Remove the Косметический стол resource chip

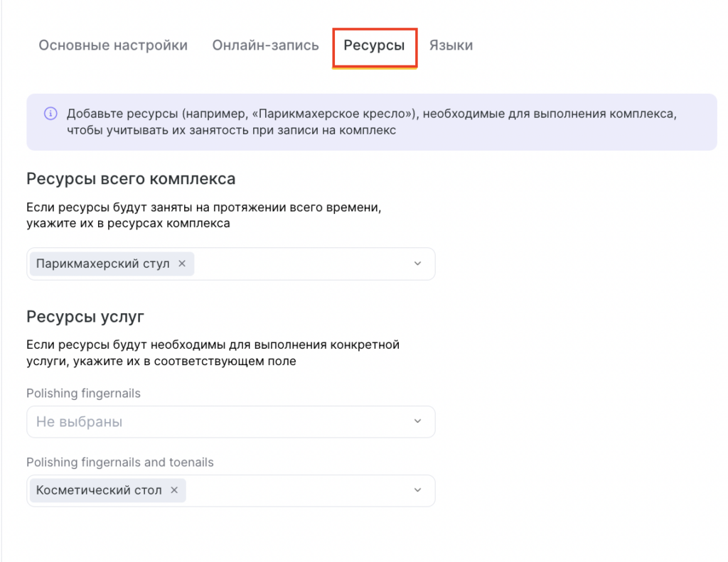[173, 490]
